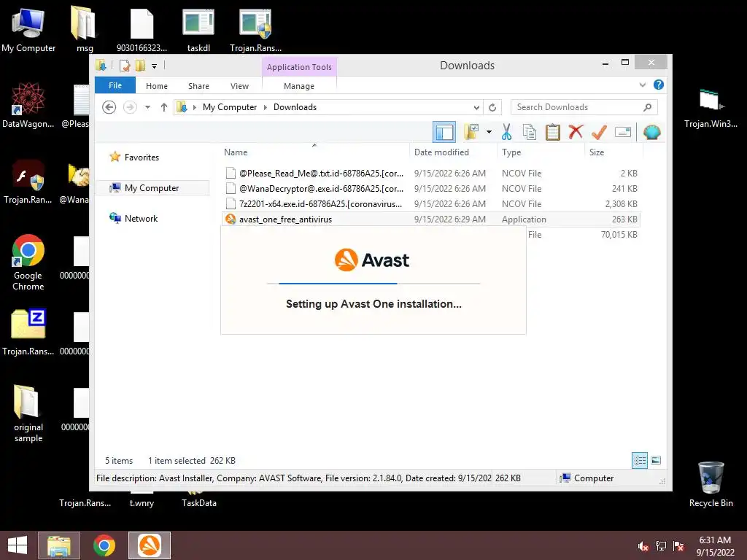Open the recent locations dropdown arrow
The width and height of the screenshot is (747, 560).
[147, 107]
